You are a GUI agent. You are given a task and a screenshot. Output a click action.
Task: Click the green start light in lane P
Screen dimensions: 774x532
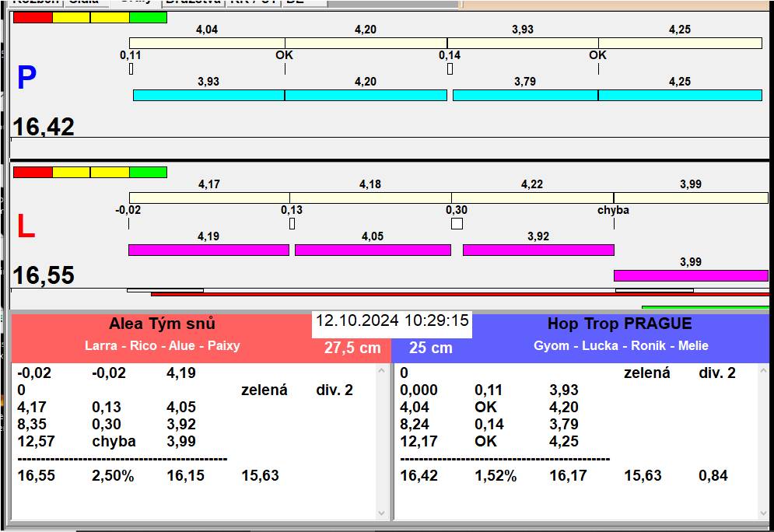[148, 17]
